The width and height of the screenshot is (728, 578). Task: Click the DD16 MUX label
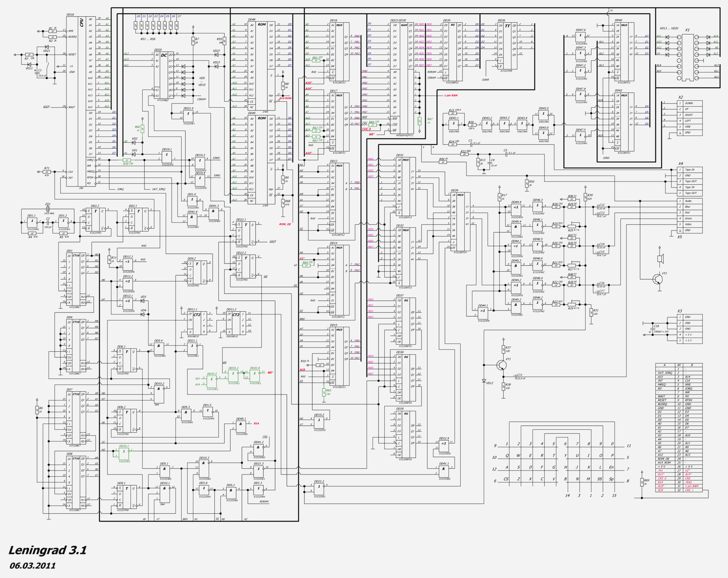click(x=333, y=20)
